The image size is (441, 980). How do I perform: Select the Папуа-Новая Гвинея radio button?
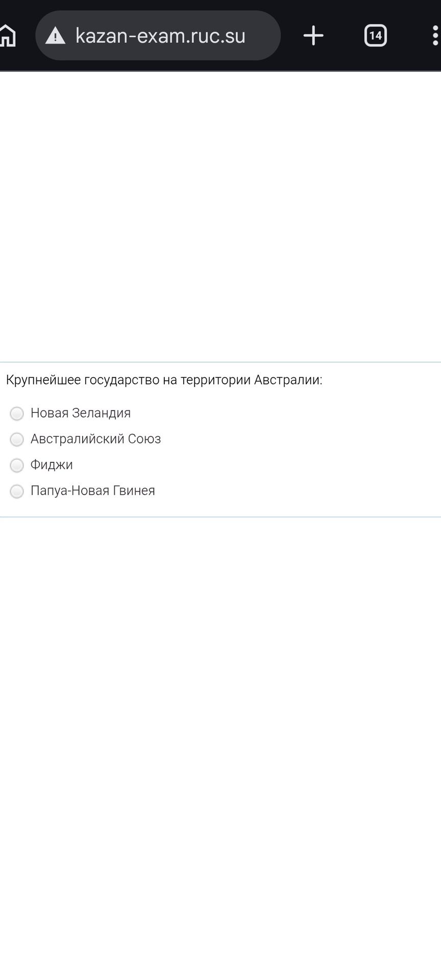click(17, 492)
